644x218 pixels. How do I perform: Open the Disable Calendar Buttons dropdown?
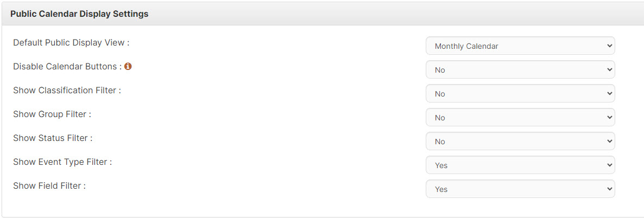click(520, 70)
